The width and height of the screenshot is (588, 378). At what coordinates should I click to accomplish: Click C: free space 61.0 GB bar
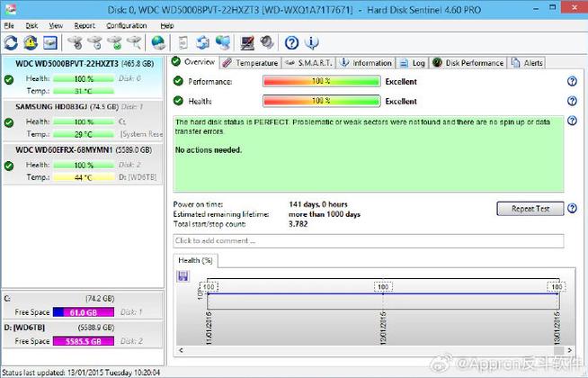click(84, 312)
